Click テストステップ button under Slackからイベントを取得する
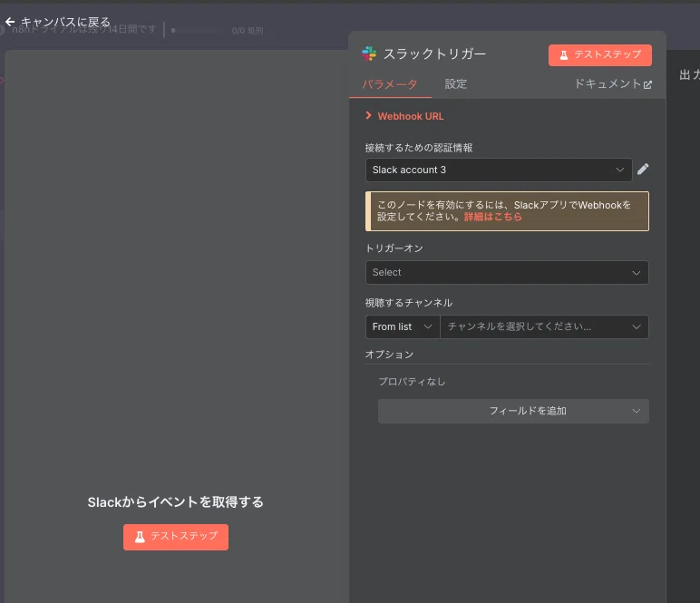 (176, 537)
